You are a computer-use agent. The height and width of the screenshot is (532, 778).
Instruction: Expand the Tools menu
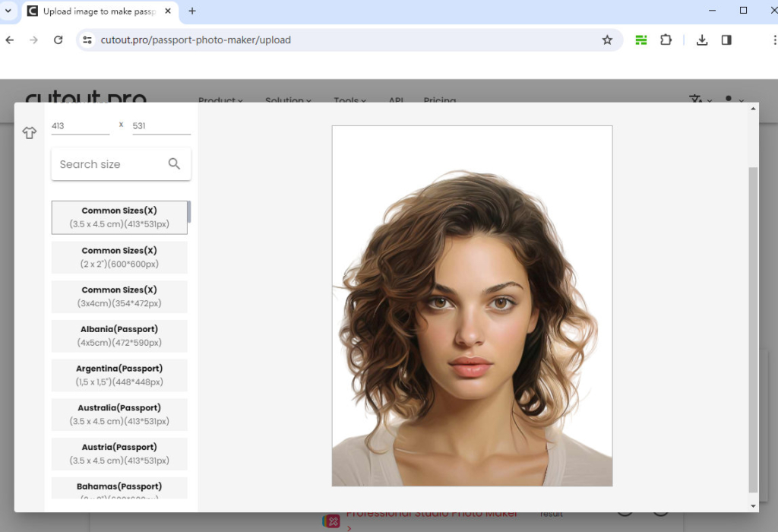click(349, 100)
